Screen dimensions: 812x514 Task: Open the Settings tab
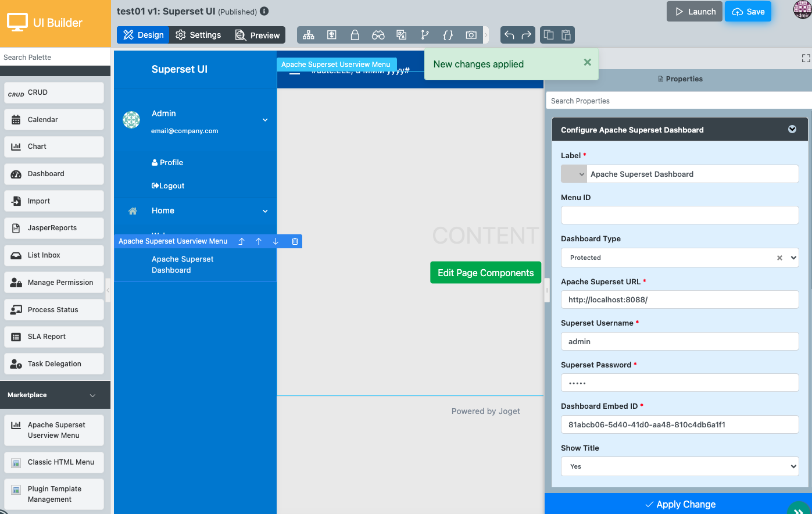198,35
